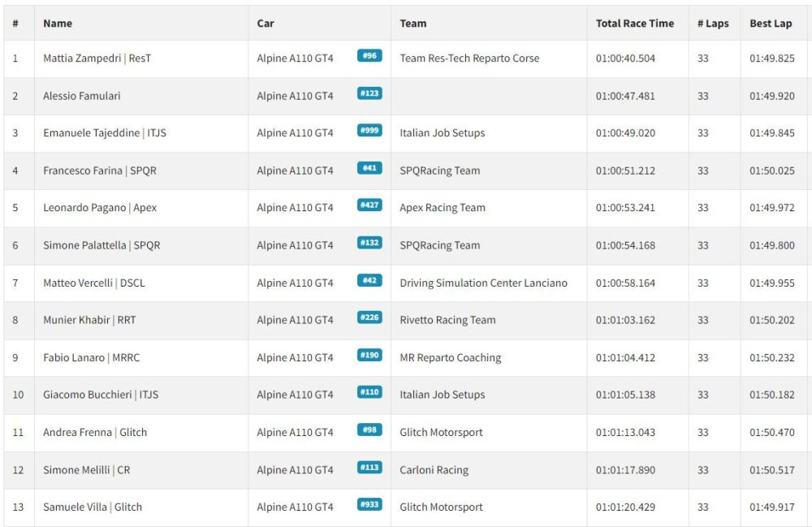Select the #999 car number badge
812x527 pixels.
pos(369,131)
